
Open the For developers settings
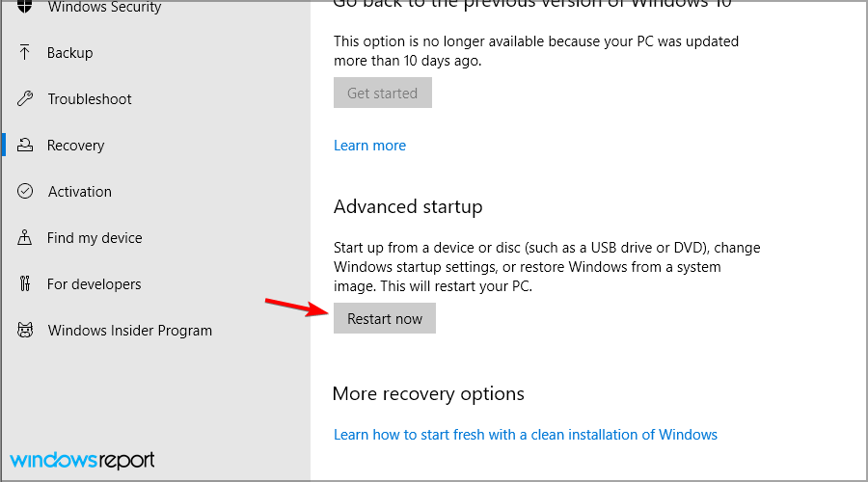click(95, 284)
